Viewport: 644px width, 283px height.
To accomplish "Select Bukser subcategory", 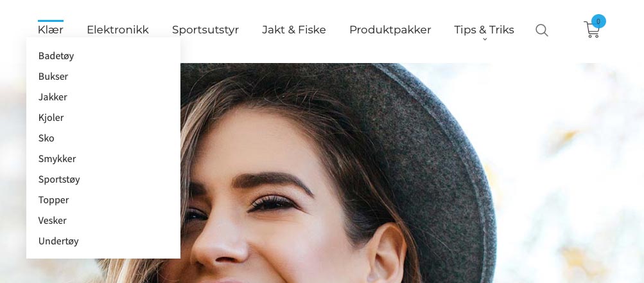I will (53, 77).
